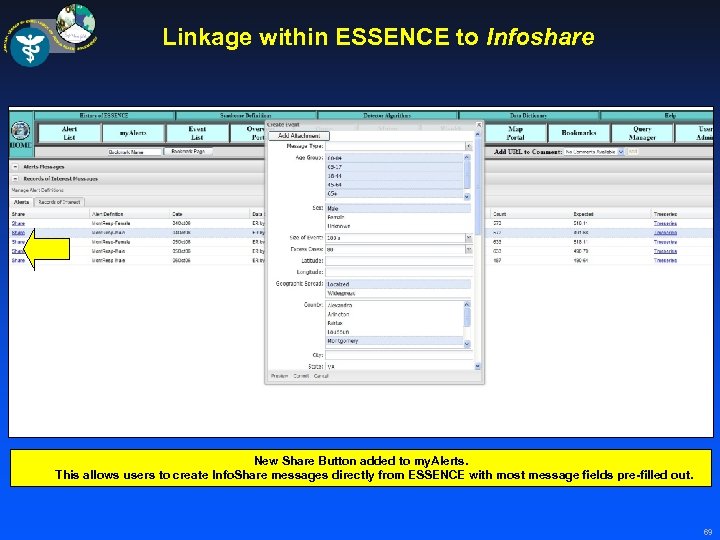The image size is (720, 540).
Task: Click the Age Group list up arrow
Action: [467, 157]
